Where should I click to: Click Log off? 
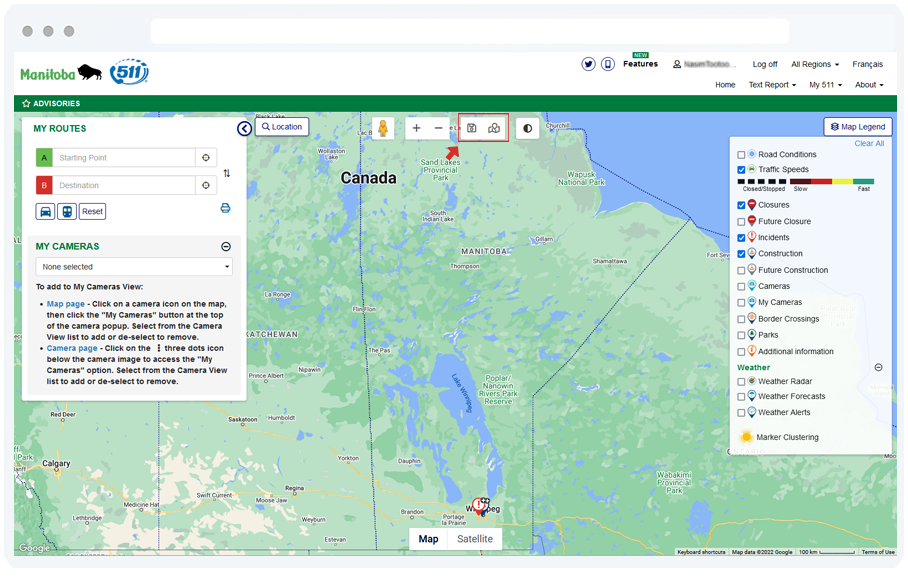point(765,64)
